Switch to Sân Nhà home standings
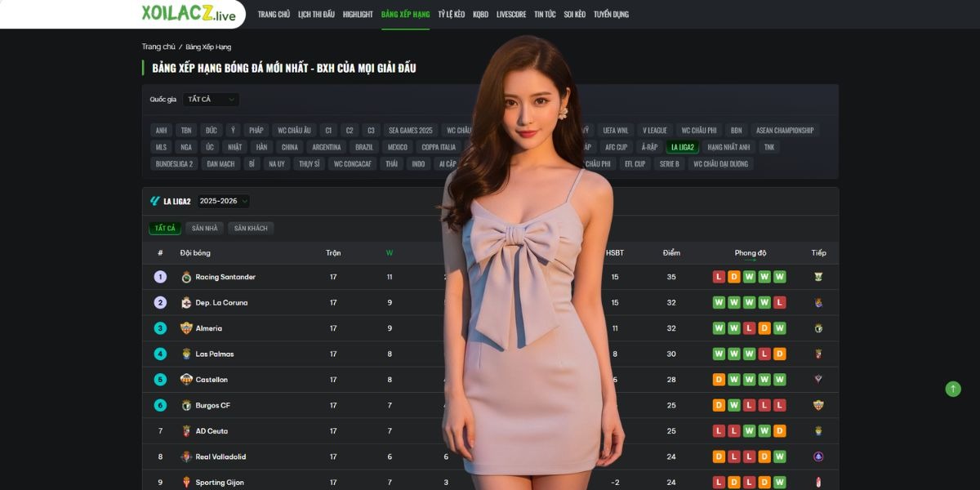The width and height of the screenshot is (980, 490). pos(204,229)
